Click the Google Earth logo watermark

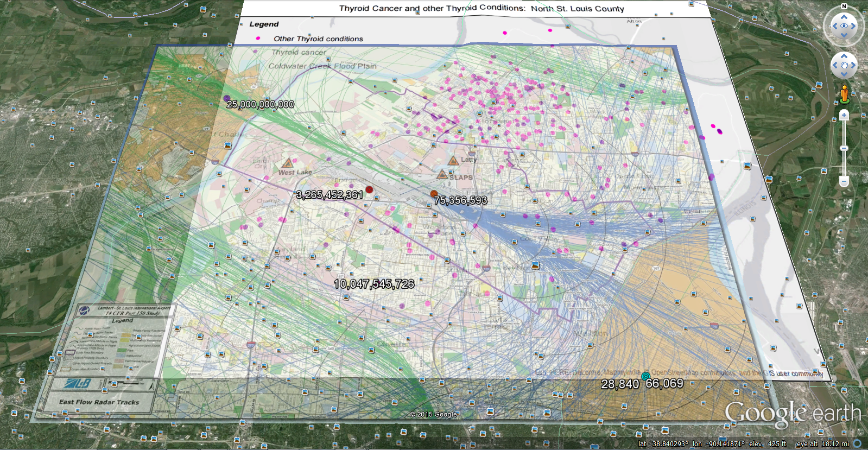point(793,414)
